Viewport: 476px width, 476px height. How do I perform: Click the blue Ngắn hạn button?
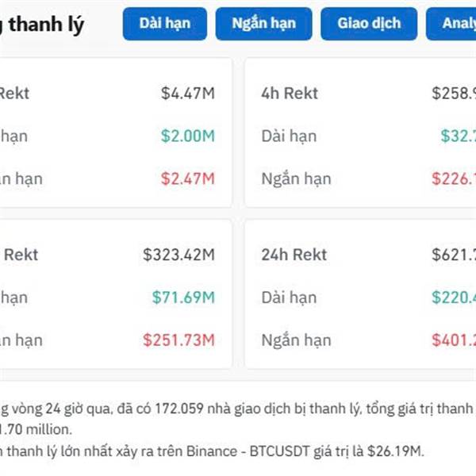click(263, 24)
